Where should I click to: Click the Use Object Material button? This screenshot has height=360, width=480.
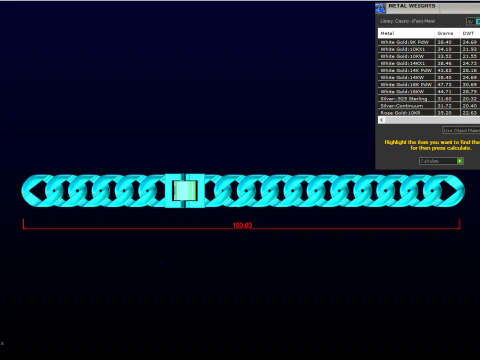[461, 130]
